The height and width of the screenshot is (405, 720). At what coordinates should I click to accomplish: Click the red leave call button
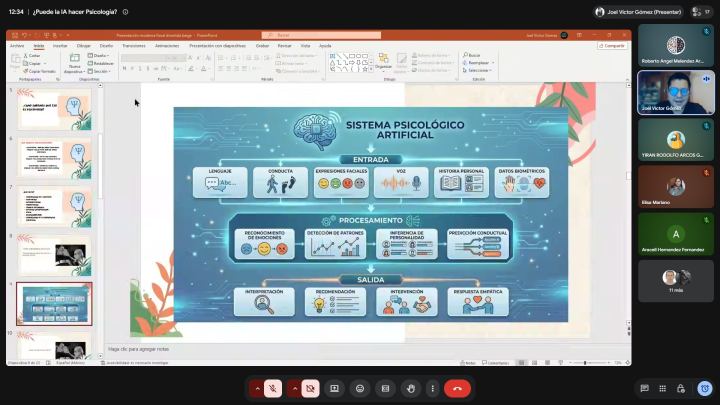point(457,388)
